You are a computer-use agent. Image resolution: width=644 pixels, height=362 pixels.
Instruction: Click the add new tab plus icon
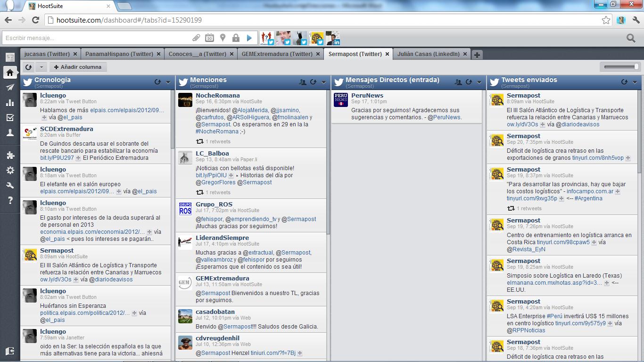[x=477, y=55]
